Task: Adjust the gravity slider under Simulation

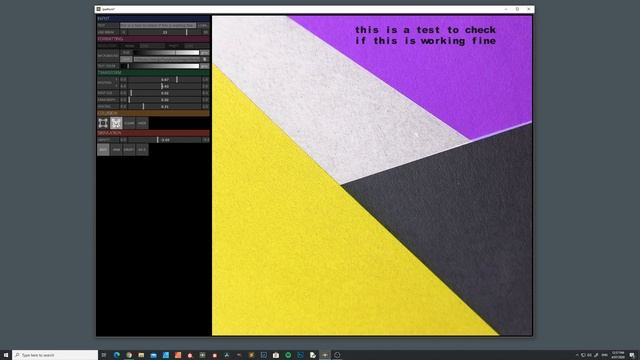Action: [x=164, y=140]
